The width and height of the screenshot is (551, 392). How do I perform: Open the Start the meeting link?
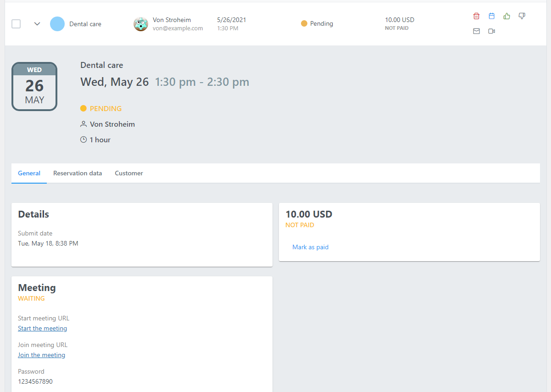(43, 328)
